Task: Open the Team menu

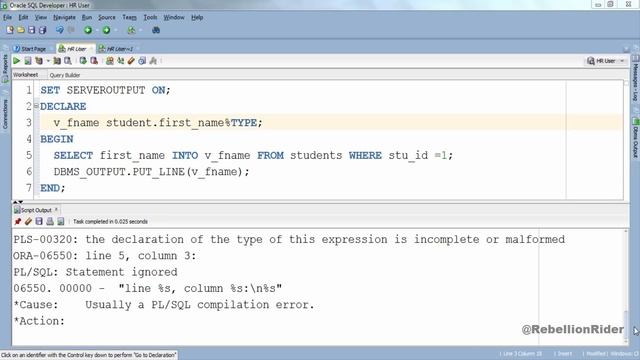Action: pos(129,17)
